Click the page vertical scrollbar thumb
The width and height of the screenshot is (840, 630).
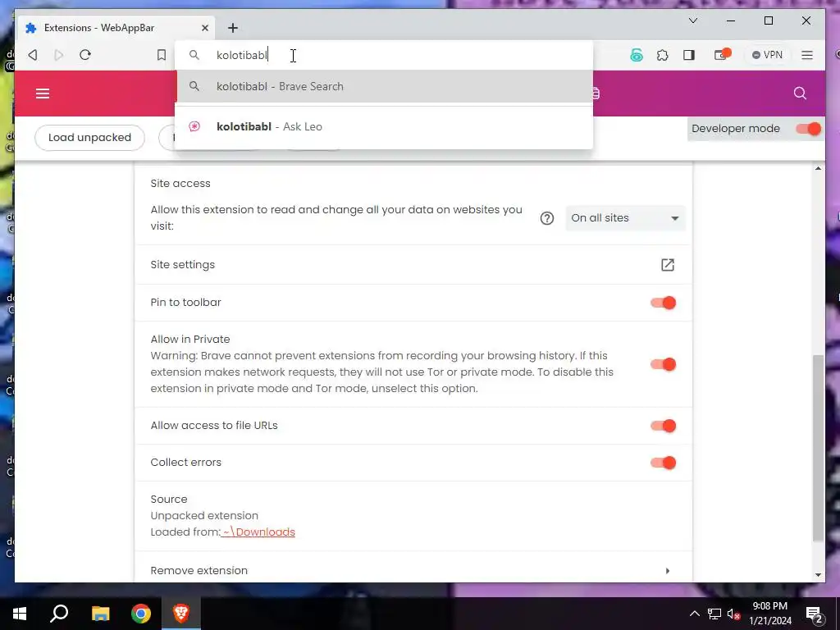[x=818, y=448]
